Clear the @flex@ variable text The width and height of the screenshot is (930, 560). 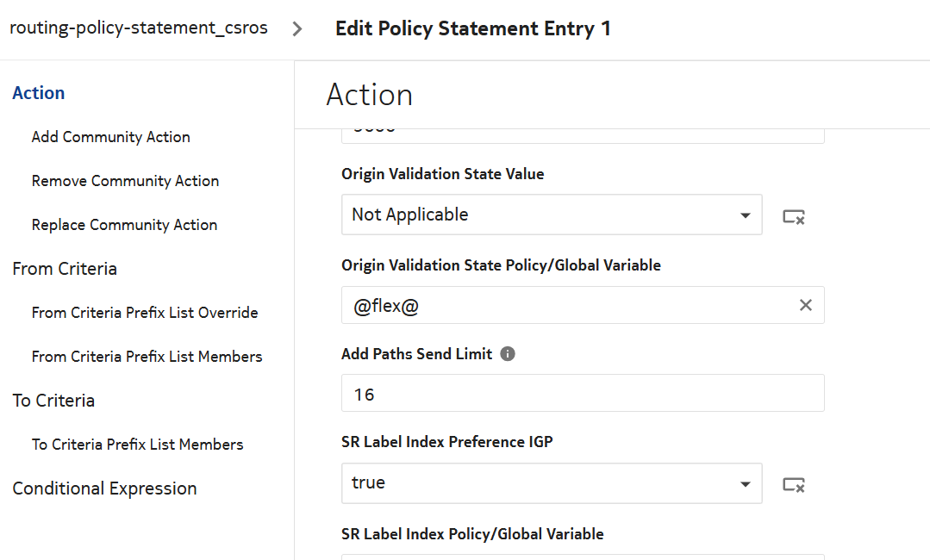tap(806, 305)
